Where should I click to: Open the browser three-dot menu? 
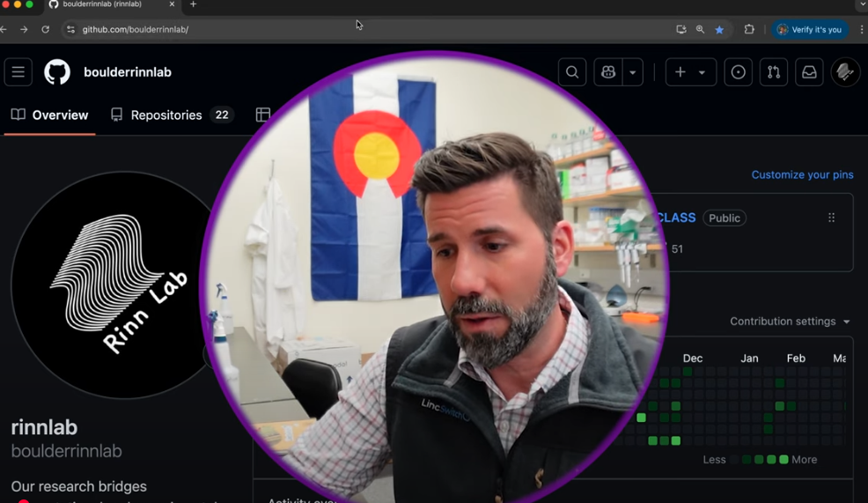(x=862, y=29)
